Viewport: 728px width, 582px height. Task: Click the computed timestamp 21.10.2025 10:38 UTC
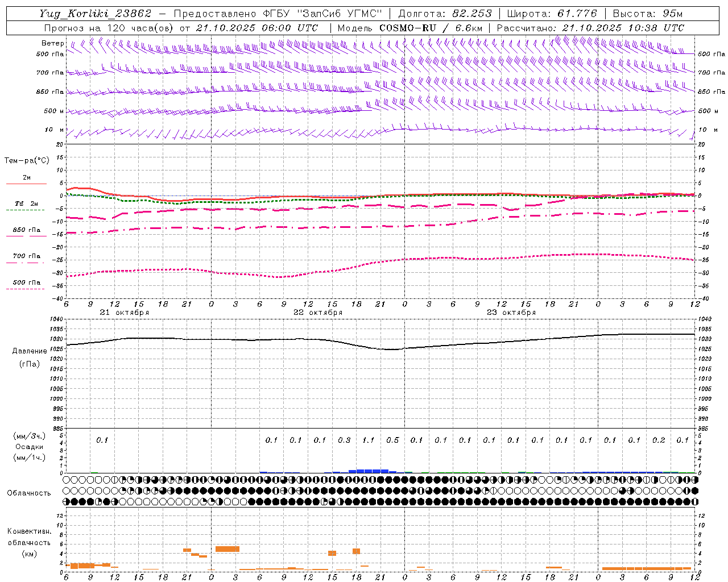coord(623,28)
